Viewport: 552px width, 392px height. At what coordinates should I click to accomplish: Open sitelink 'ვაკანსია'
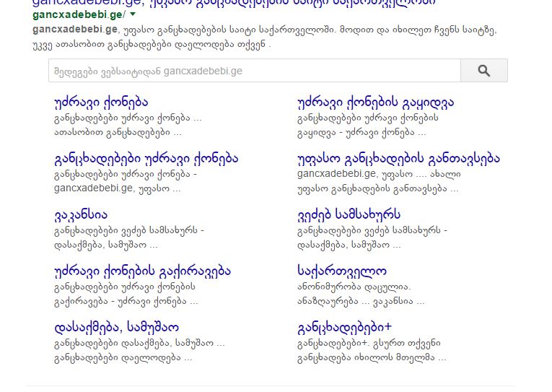tap(81, 214)
